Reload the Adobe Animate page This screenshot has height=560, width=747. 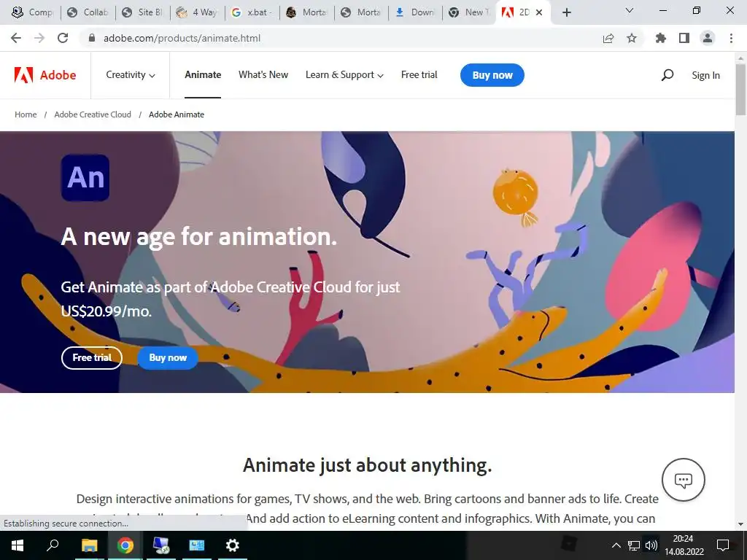(x=63, y=38)
